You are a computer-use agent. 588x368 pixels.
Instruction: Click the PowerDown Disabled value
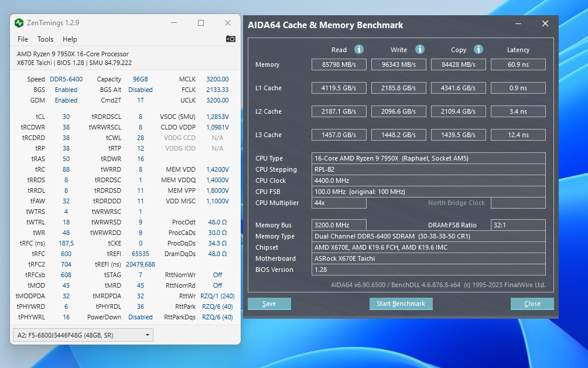[140, 317]
